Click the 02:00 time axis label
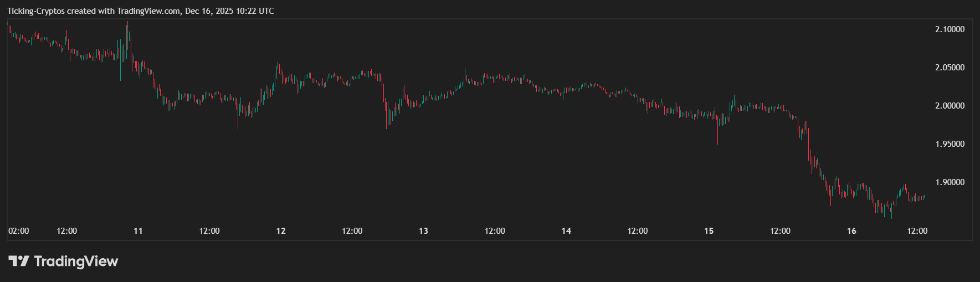This screenshot has height=282, width=980. click(19, 231)
